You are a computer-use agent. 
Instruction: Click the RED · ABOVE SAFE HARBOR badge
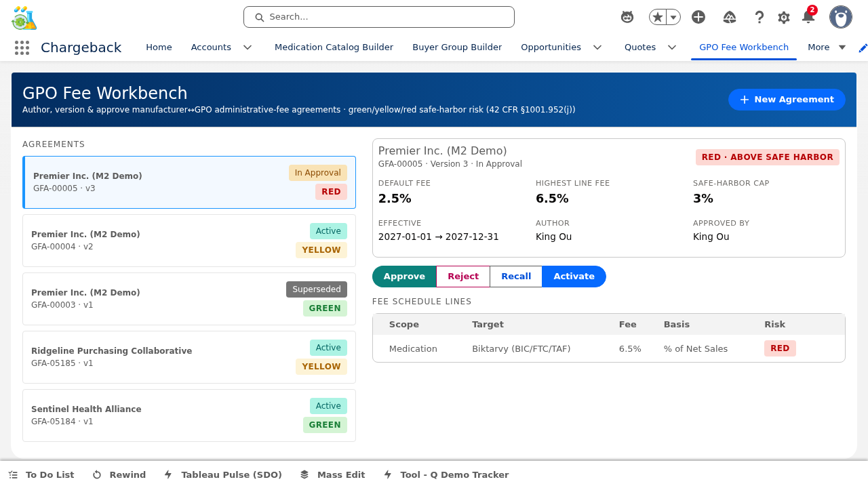click(x=768, y=157)
